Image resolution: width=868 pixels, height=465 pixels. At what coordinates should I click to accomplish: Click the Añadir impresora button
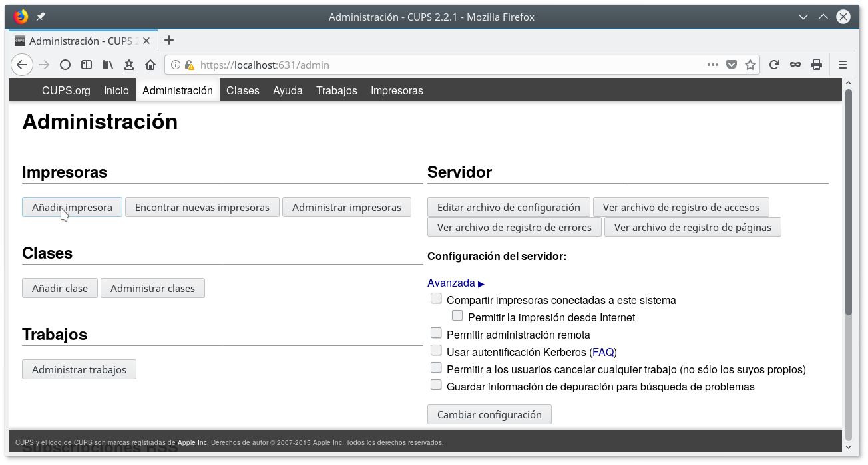click(72, 207)
